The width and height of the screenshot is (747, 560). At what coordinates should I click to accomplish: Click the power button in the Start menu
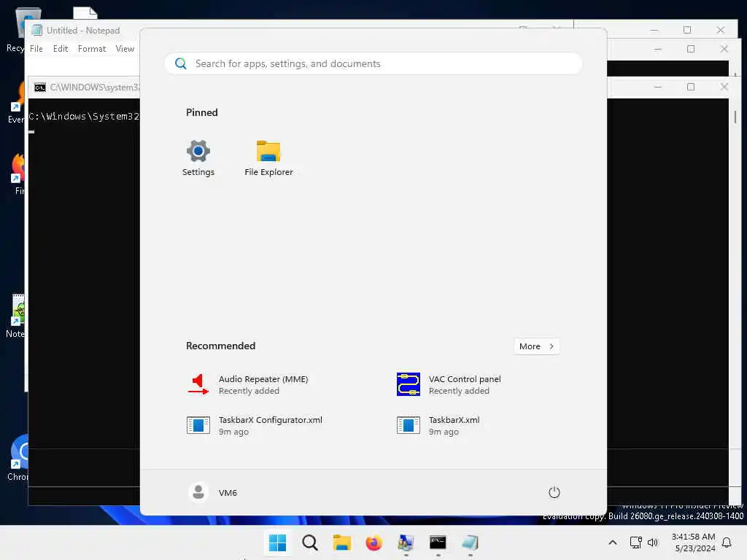(x=554, y=492)
